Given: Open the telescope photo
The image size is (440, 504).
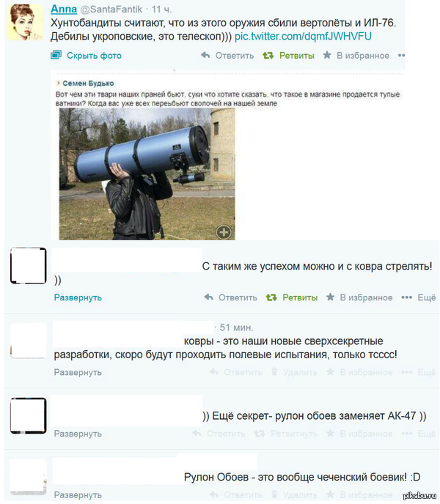Looking at the screenshot, I should (x=147, y=174).
